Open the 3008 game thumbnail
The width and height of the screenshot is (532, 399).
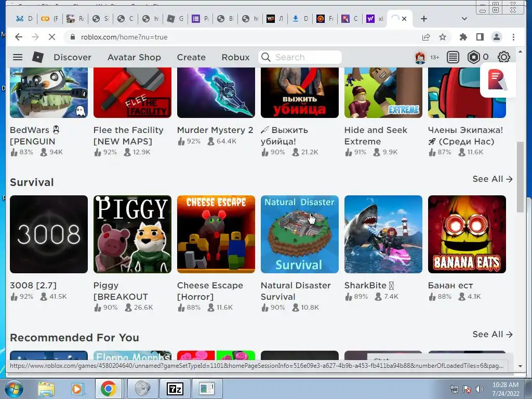pyautogui.click(x=49, y=234)
